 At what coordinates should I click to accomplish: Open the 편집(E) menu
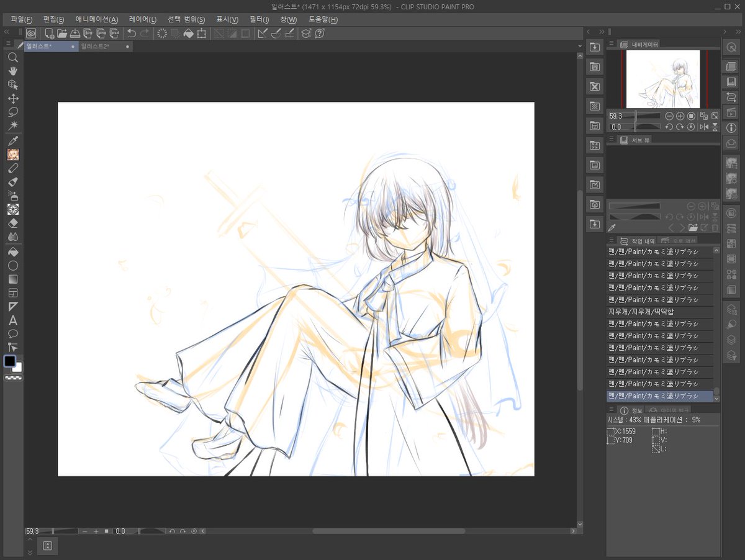pyautogui.click(x=53, y=20)
